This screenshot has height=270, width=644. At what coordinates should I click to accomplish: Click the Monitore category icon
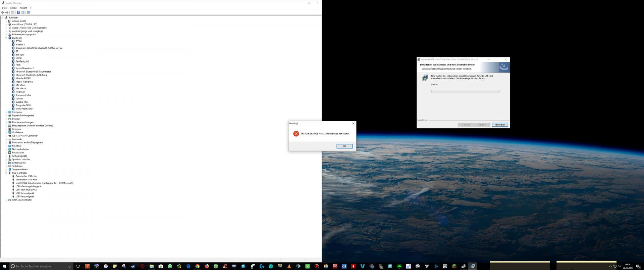coord(10,146)
